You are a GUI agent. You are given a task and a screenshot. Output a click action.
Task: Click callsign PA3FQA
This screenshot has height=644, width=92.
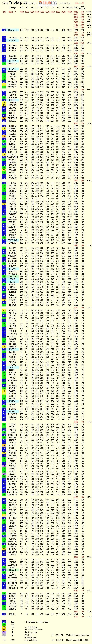coord(12,51)
